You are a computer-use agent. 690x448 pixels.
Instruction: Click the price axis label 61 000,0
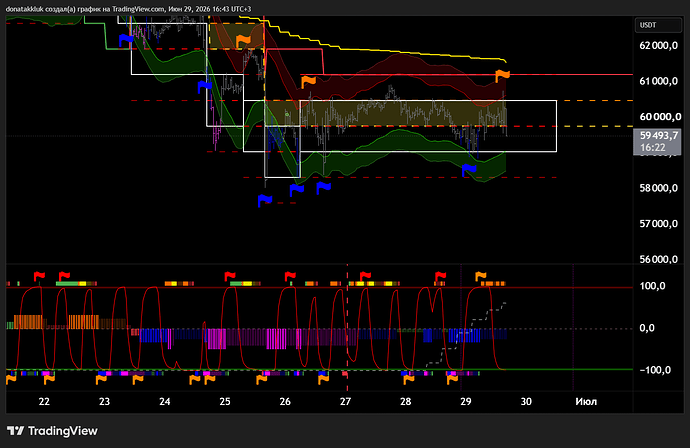pos(658,81)
